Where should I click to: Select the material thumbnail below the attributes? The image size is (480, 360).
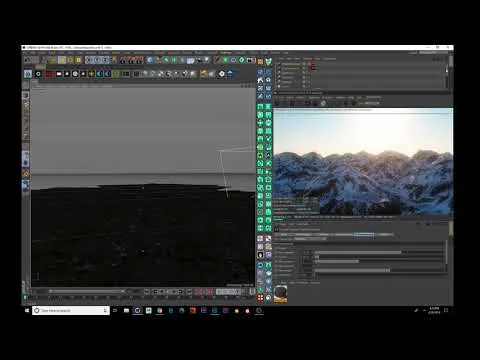[280, 293]
